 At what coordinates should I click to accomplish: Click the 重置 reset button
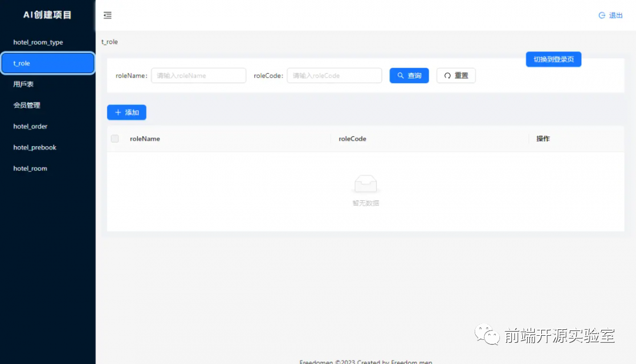coord(456,75)
